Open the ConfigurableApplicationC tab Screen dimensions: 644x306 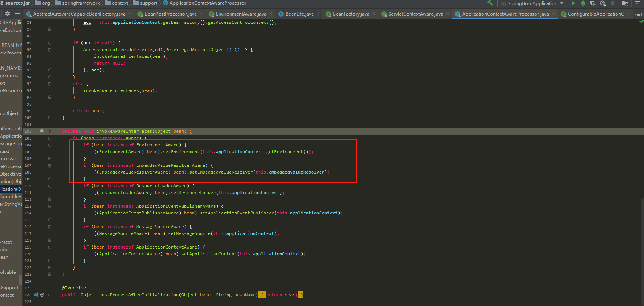pos(596,14)
